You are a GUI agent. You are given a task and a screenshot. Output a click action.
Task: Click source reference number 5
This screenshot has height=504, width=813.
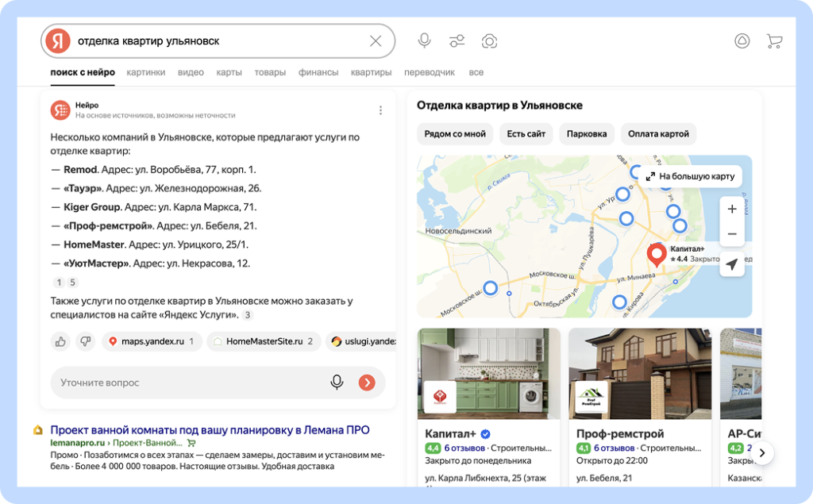(x=72, y=283)
